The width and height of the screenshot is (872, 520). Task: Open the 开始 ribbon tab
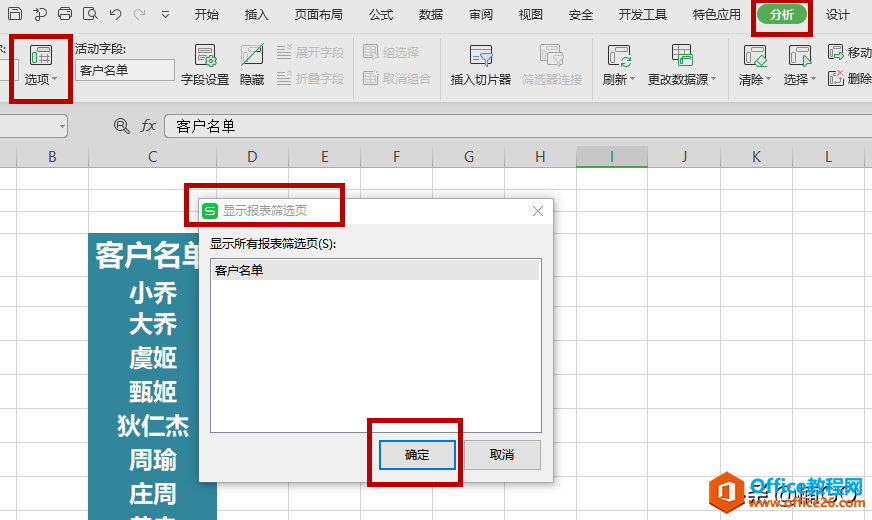click(x=207, y=14)
